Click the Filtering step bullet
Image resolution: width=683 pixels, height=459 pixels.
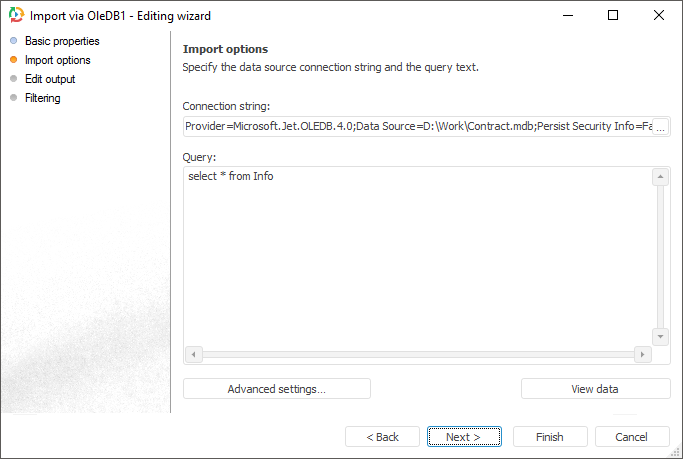point(13,98)
